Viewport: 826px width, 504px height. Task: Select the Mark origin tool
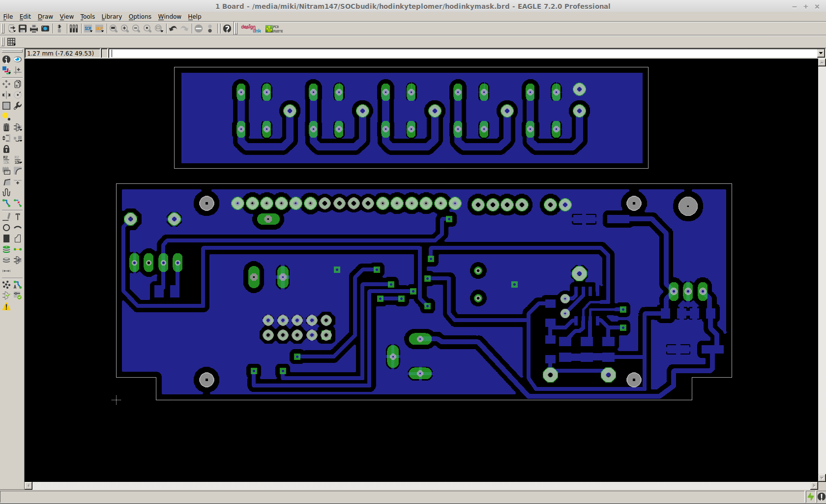(18, 70)
